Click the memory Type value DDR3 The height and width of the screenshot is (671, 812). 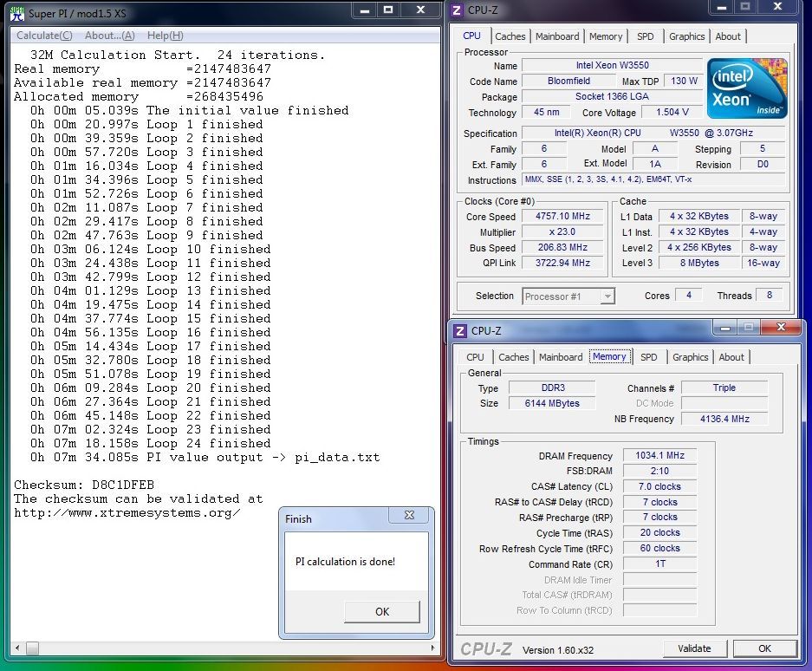click(552, 388)
